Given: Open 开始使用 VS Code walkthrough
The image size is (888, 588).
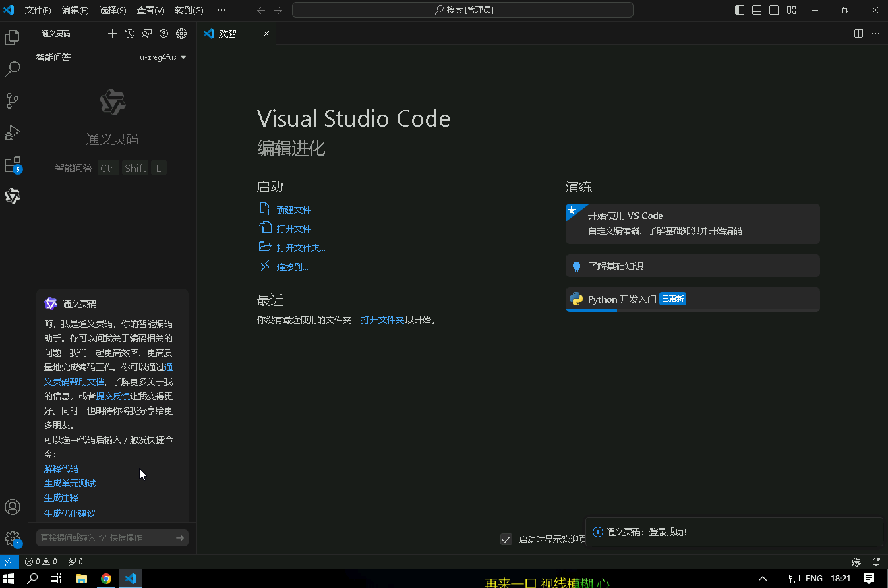Looking at the screenshot, I should point(693,223).
